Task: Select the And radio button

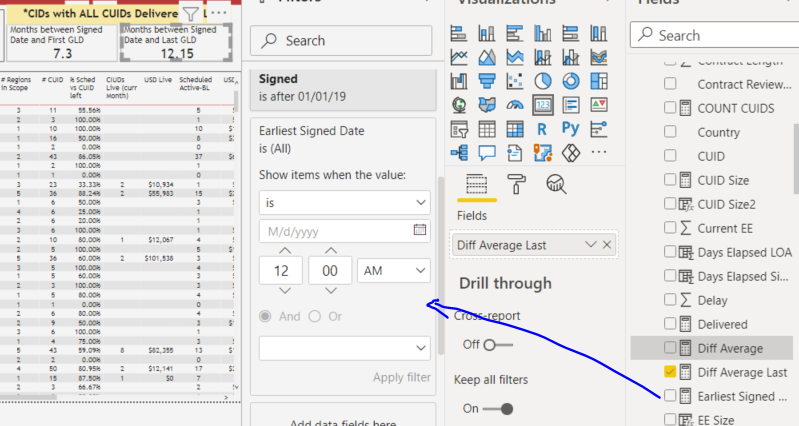Action: [265, 316]
